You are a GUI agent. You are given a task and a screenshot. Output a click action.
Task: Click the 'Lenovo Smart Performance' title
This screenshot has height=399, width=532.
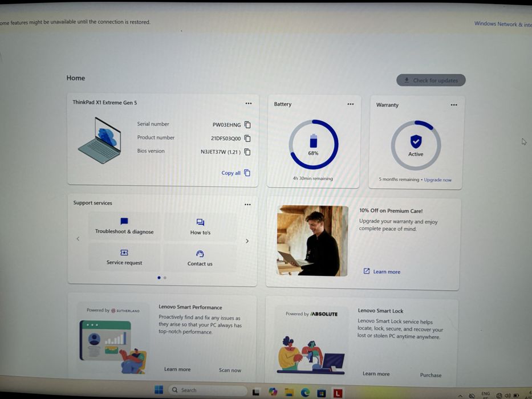[190, 307]
